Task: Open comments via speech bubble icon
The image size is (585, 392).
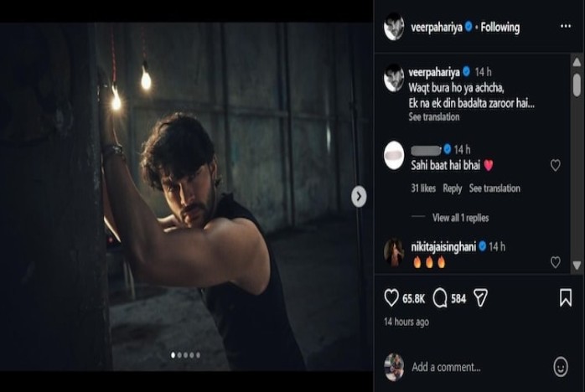Action: pos(440,298)
